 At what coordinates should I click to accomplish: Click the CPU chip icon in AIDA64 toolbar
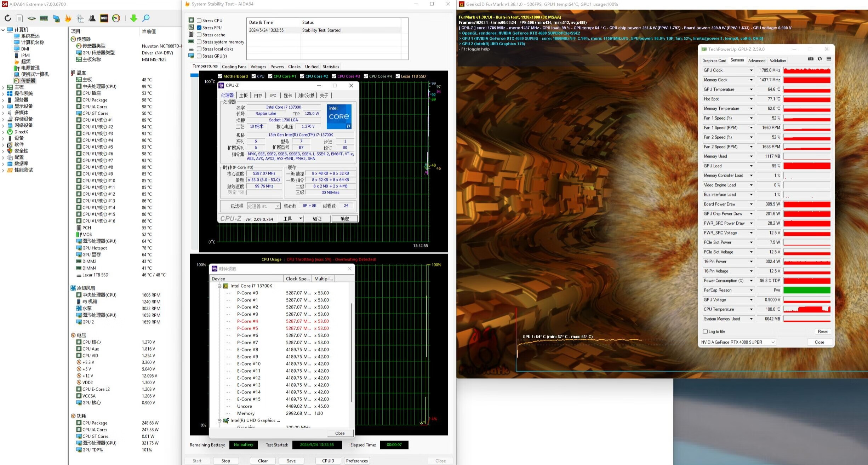point(32,18)
